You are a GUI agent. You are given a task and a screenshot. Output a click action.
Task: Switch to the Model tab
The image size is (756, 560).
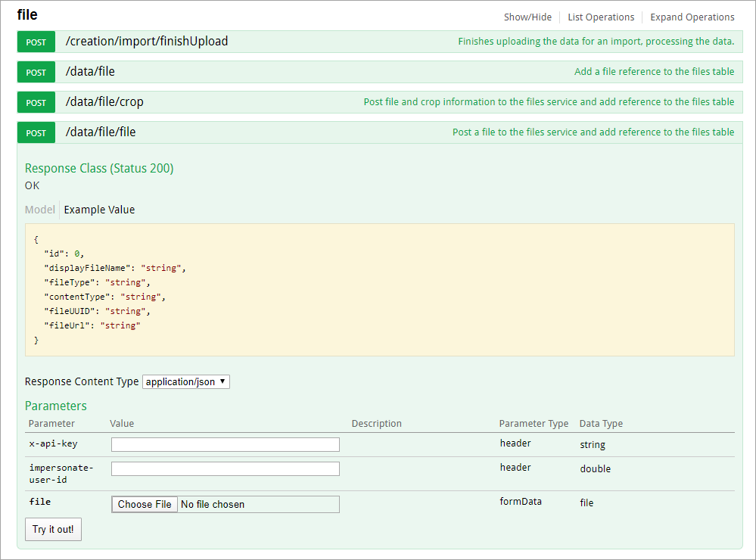(40, 210)
